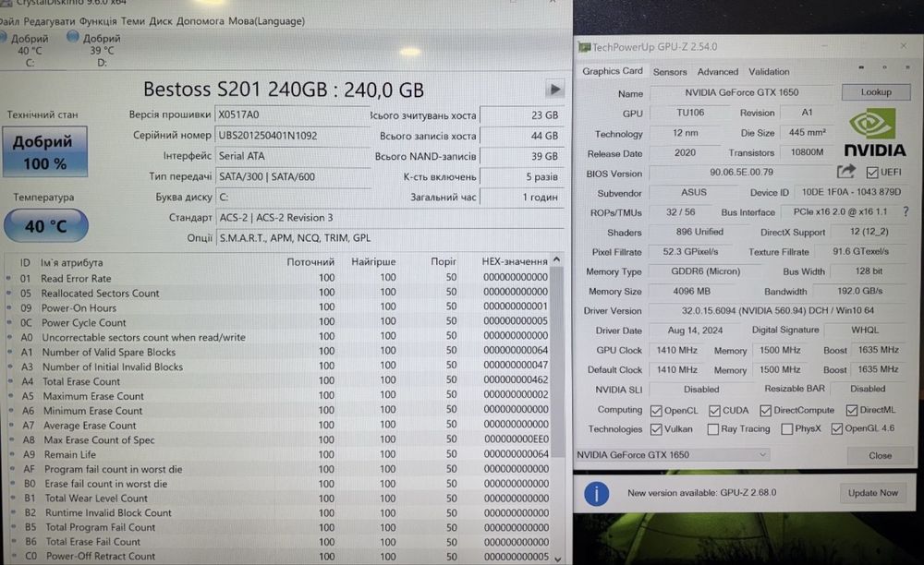Click the Driver Version value field
This screenshot has width=924, height=565.
pos(778,311)
